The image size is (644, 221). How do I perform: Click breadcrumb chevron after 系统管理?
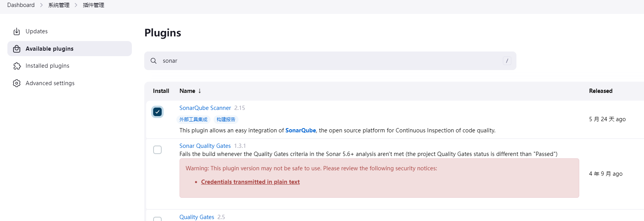(76, 5)
